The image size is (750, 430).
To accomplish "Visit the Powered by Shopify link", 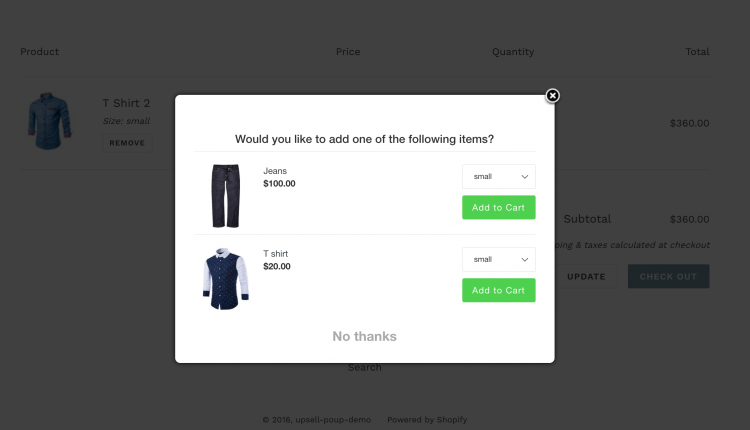I will point(427,420).
